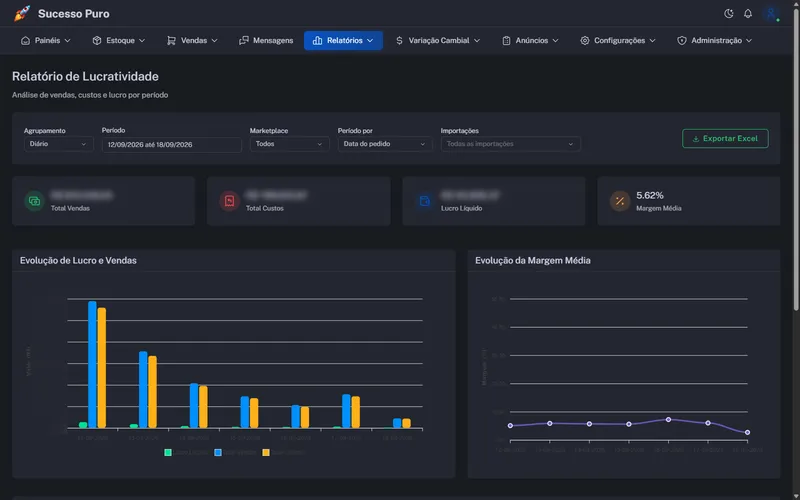This screenshot has width=800, height=500.
Task: Expand the Variação Cambial chevron
Action: (477, 40)
